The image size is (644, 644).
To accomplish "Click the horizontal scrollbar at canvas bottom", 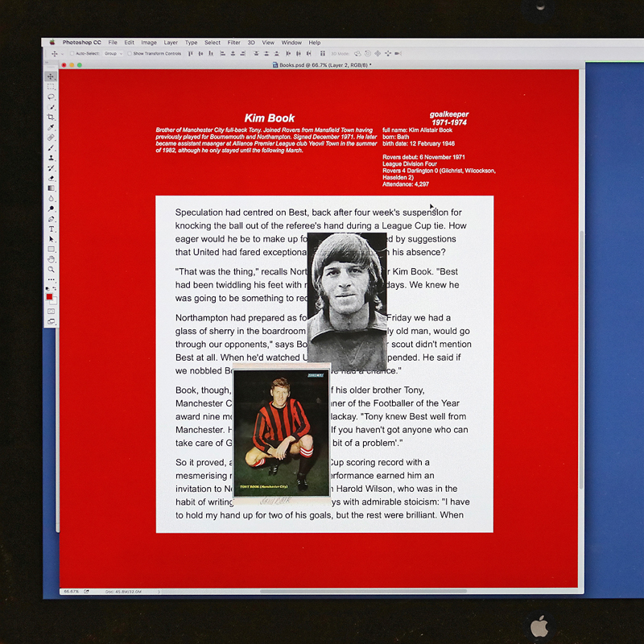I will click(363, 592).
